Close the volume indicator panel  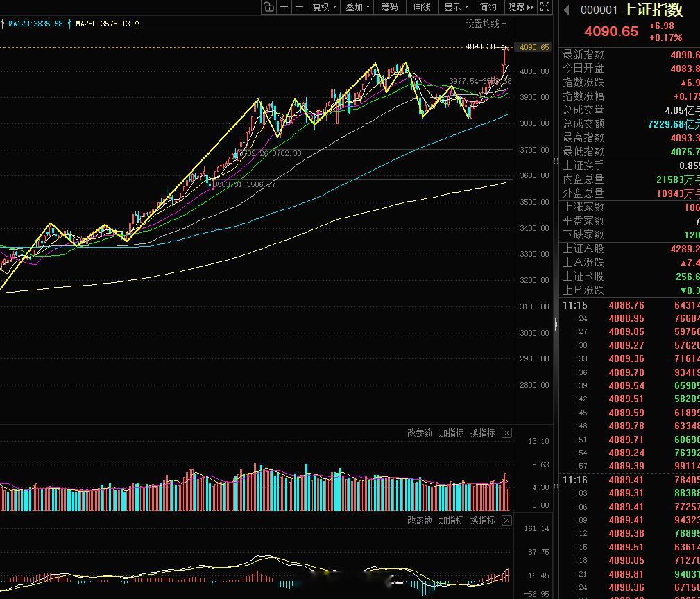506,433
